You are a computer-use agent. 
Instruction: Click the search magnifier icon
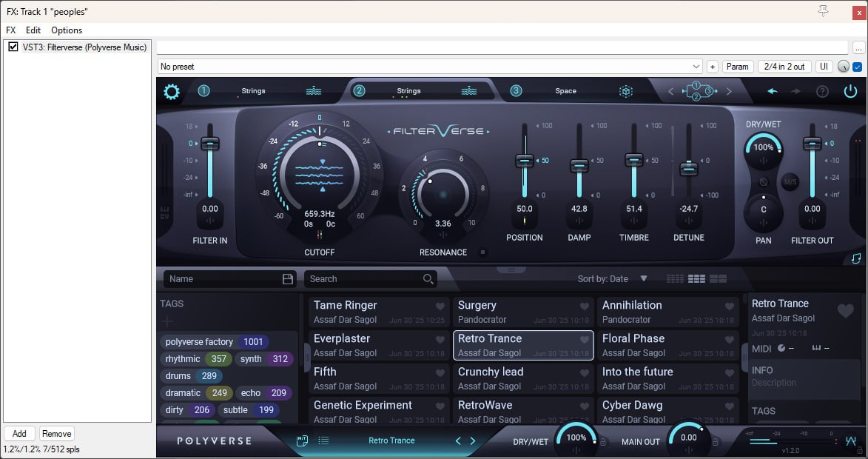pyautogui.click(x=428, y=279)
